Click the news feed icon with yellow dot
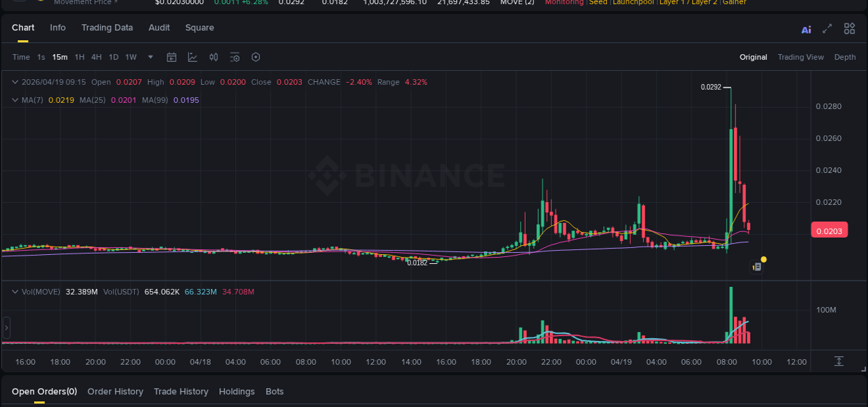This screenshot has height=407, width=868. [x=757, y=267]
